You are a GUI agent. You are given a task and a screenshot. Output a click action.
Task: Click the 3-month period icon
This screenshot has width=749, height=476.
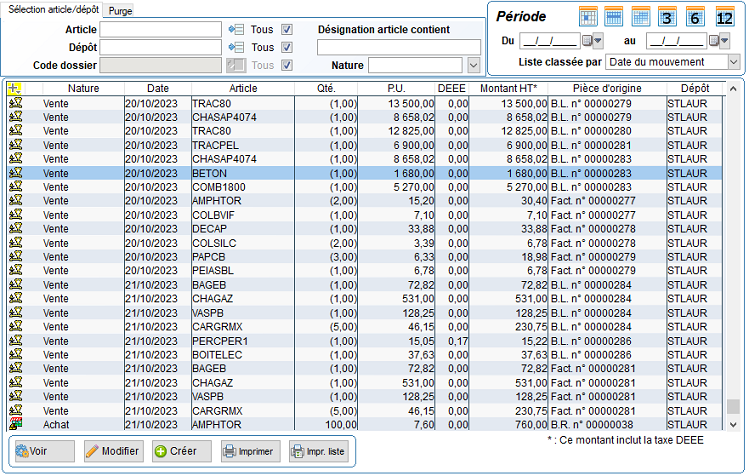(x=669, y=16)
